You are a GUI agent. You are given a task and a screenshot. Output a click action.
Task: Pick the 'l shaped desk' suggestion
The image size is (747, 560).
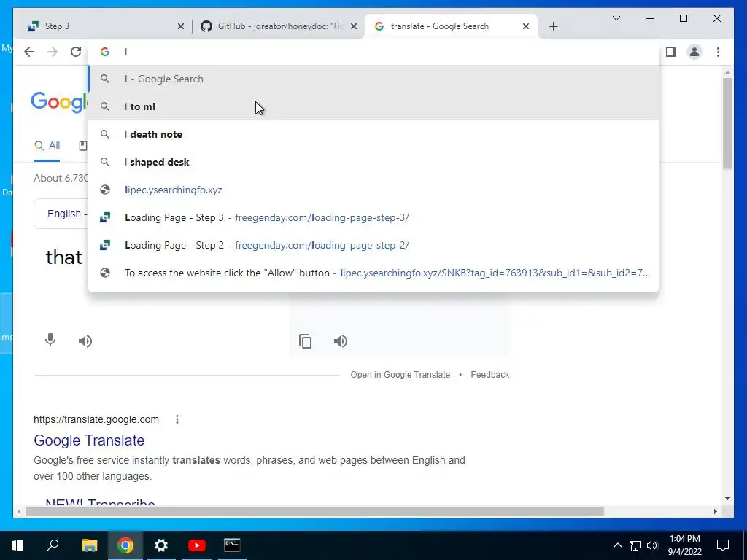374,162
